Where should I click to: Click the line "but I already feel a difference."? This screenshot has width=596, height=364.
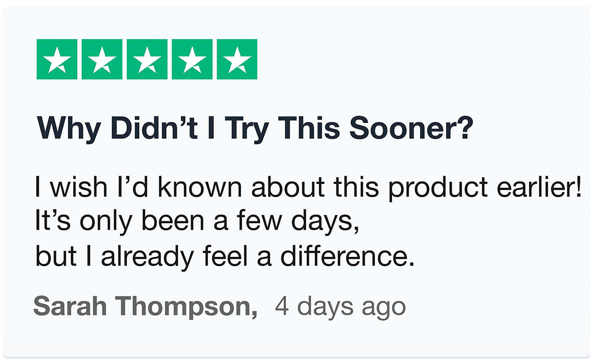pyautogui.click(x=225, y=256)
